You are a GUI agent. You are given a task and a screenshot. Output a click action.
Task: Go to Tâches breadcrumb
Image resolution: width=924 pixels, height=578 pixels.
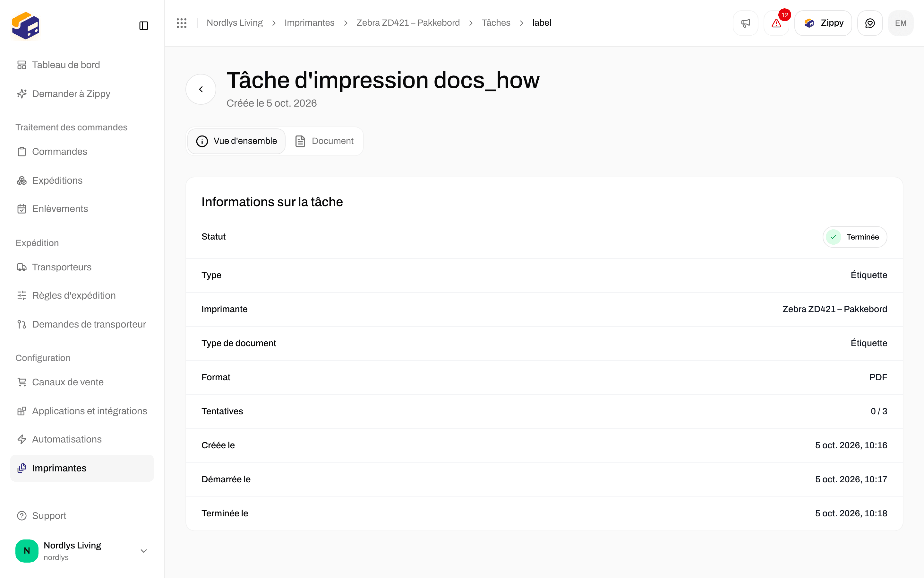[x=496, y=23]
